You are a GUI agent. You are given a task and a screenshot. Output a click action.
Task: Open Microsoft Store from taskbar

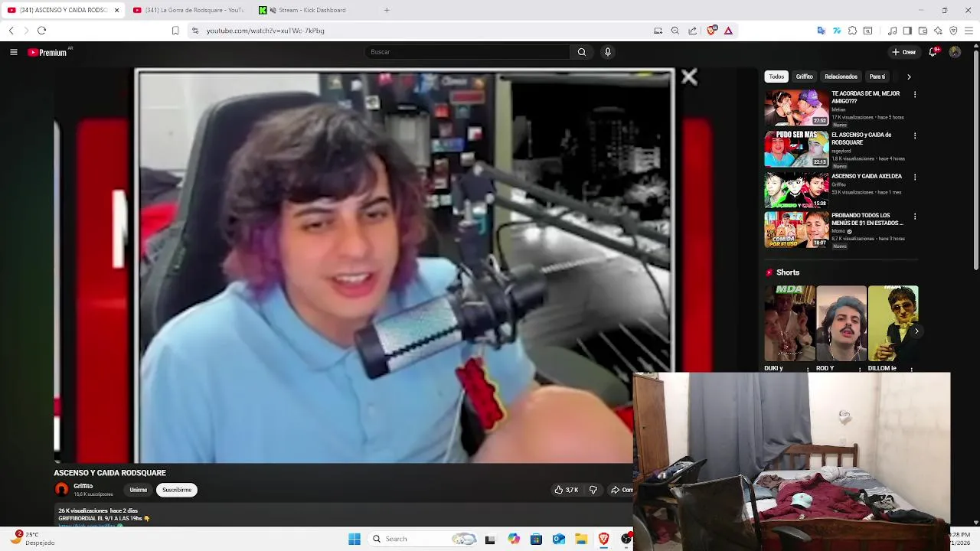tap(536, 539)
